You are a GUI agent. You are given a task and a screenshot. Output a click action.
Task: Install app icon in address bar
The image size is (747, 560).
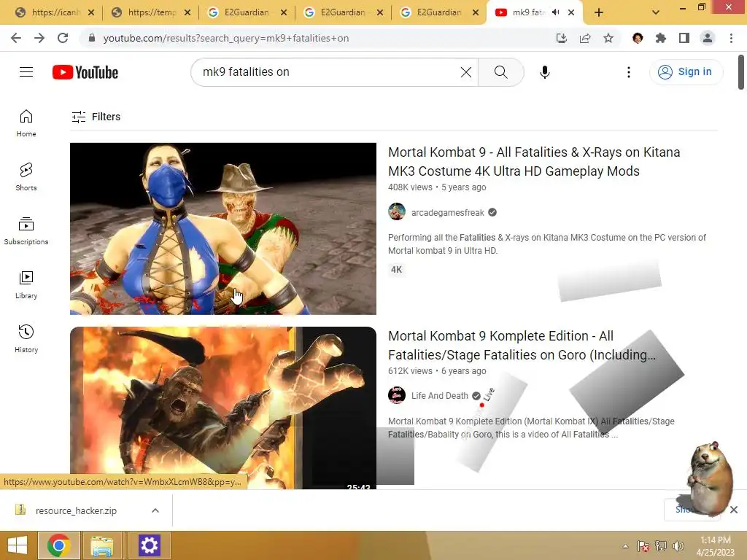[x=562, y=38]
